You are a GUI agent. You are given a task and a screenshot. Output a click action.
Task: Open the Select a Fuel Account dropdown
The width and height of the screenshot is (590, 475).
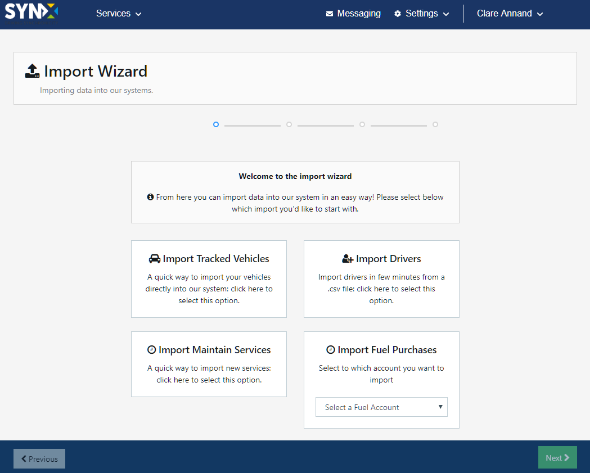[x=381, y=407]
